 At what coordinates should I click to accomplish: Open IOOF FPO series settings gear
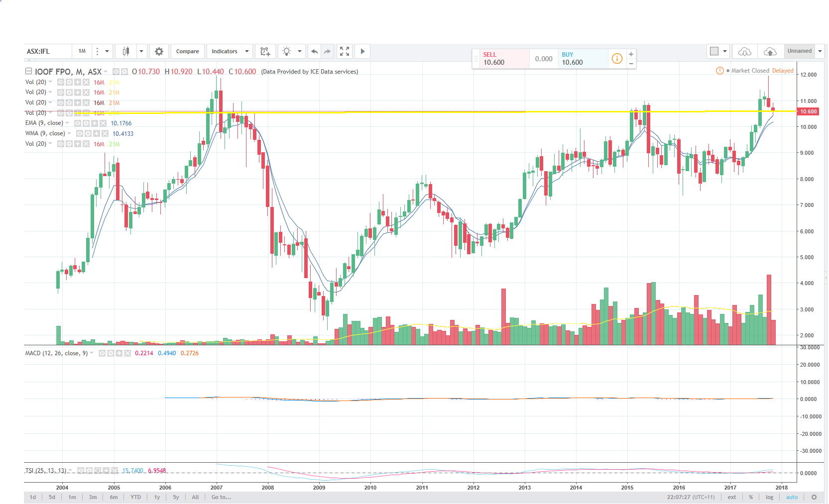point(124,72)
